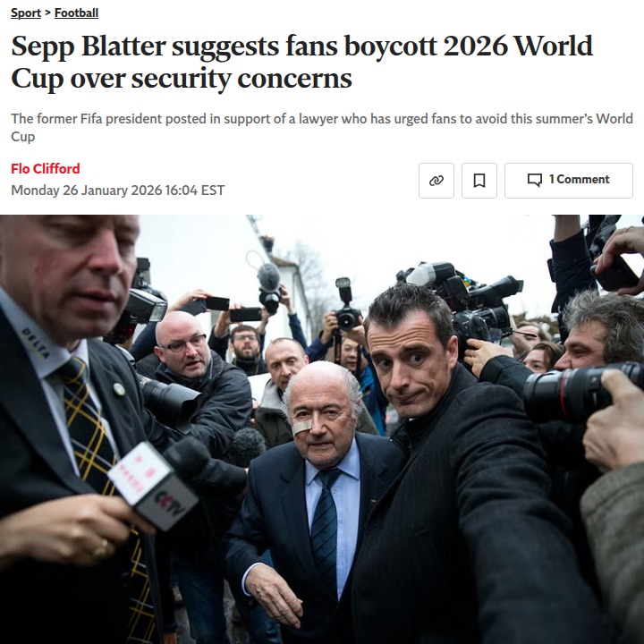This screenshot has width=644, height=644.
Task: Click the word Comment in the comment button
Action: coord(583,180)
